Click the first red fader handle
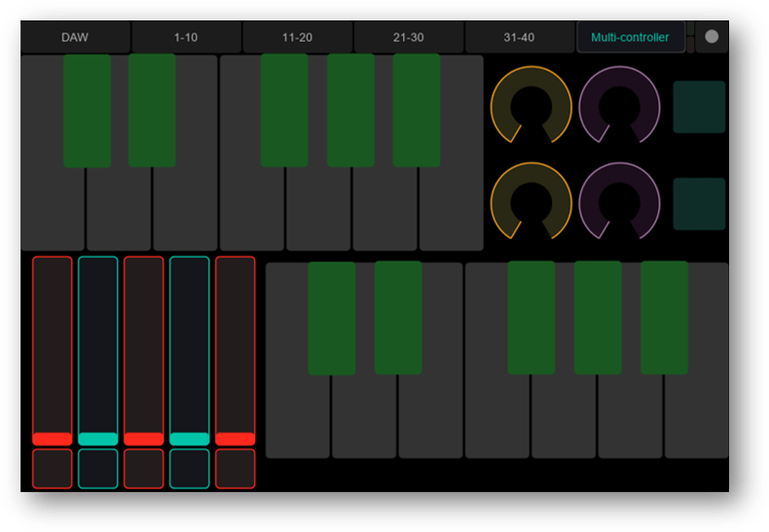 tap(53, 439)
